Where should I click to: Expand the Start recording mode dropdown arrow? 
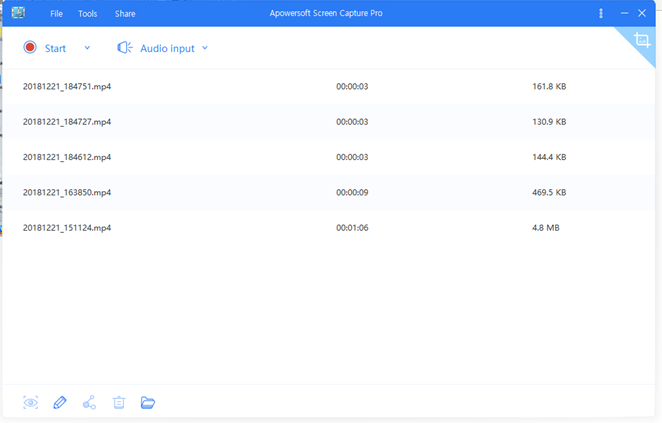point(87,48)
